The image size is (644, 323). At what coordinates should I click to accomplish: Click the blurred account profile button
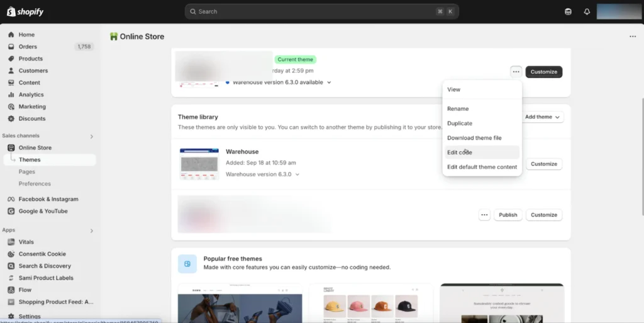tap(619, 11)
